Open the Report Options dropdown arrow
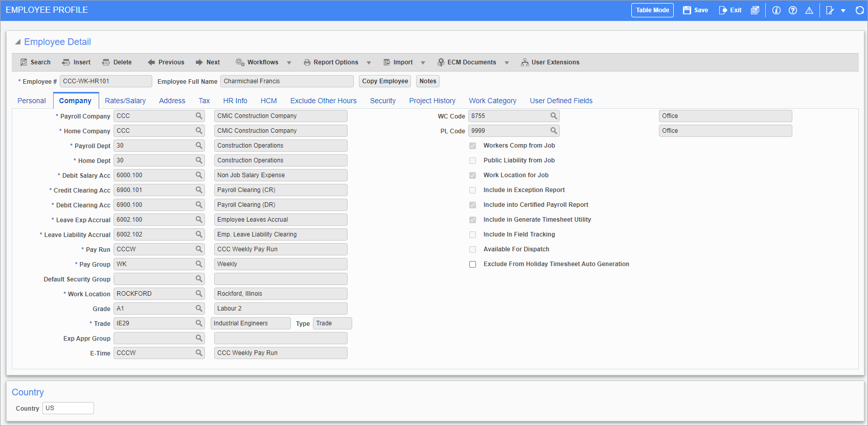 369,63
